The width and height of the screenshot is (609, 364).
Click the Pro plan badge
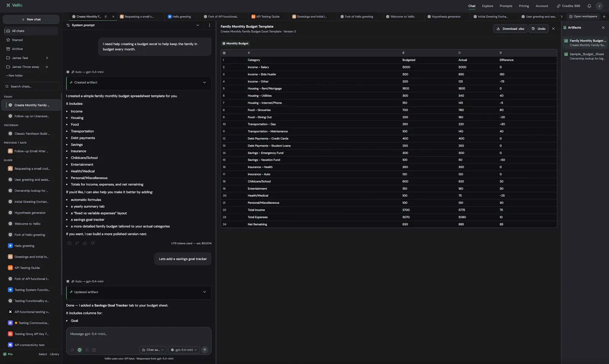(x=8, y=354)
